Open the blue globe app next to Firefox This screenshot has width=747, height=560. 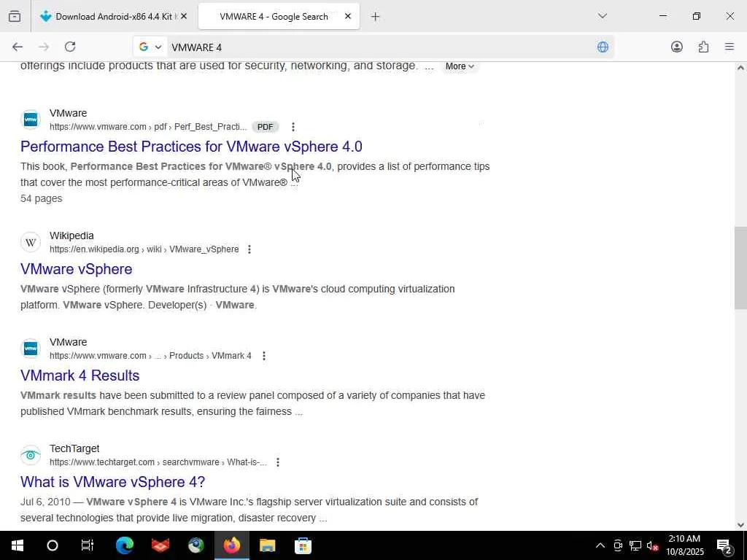pos(196,545)
